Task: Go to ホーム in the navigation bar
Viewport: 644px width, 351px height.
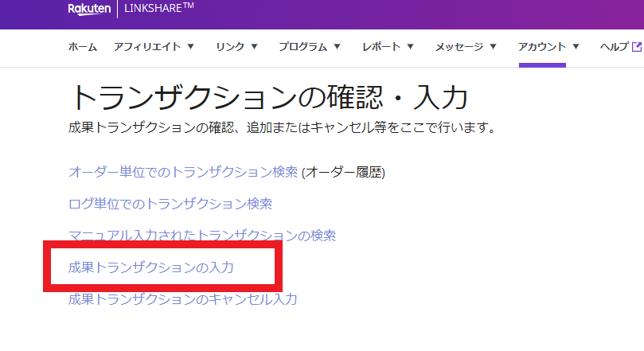Action: [x=83, y=47]
